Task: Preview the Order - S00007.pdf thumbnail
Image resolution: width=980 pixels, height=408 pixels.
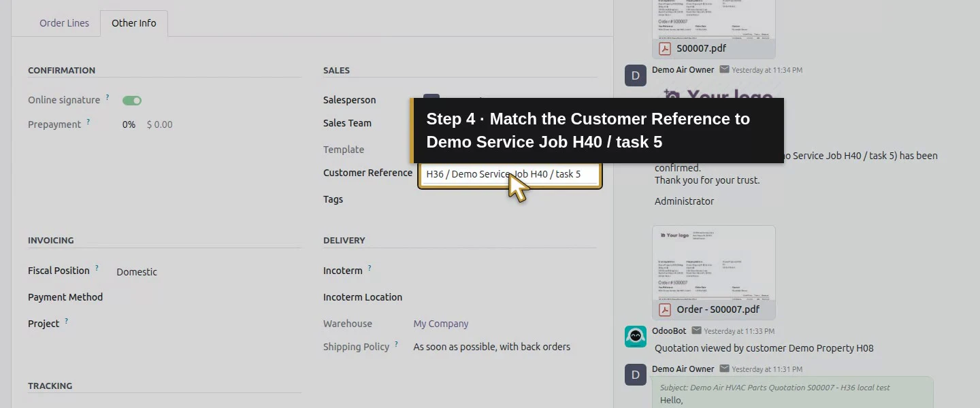Action: click(x=714, y=262)
